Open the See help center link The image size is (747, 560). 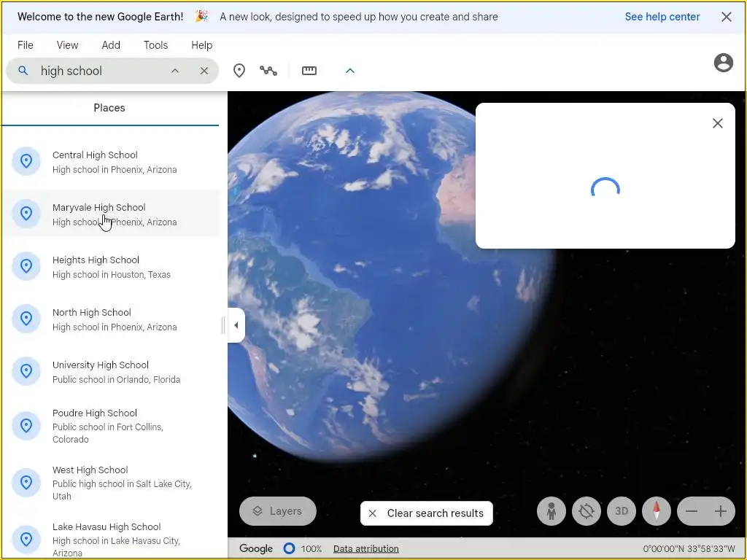tap(662, 17)
